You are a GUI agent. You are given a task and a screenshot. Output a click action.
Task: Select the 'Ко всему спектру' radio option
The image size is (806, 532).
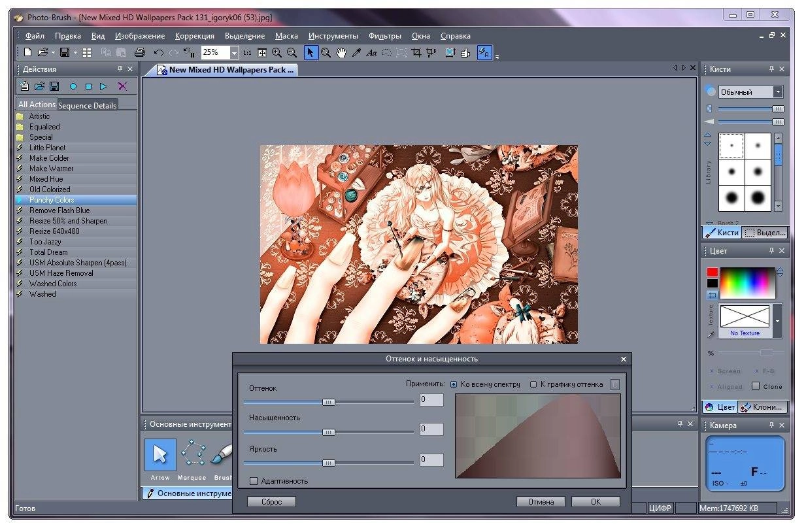pyautogui.click(x=454, y=384)
